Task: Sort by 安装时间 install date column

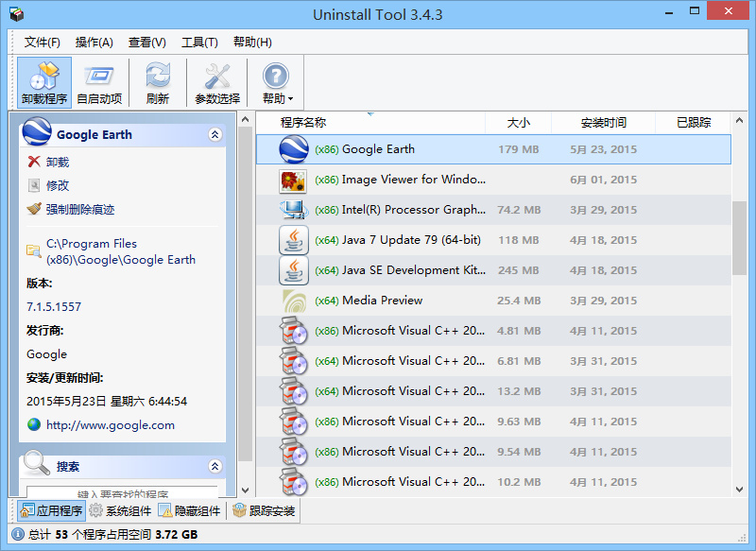Action: click(x=603, y=123)
